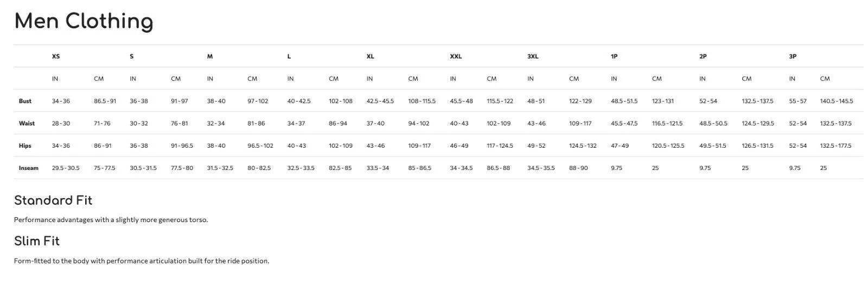Select XS bust value 34-36 inches
The height and width of the screenshot is (284, 868).
[61, 101]
